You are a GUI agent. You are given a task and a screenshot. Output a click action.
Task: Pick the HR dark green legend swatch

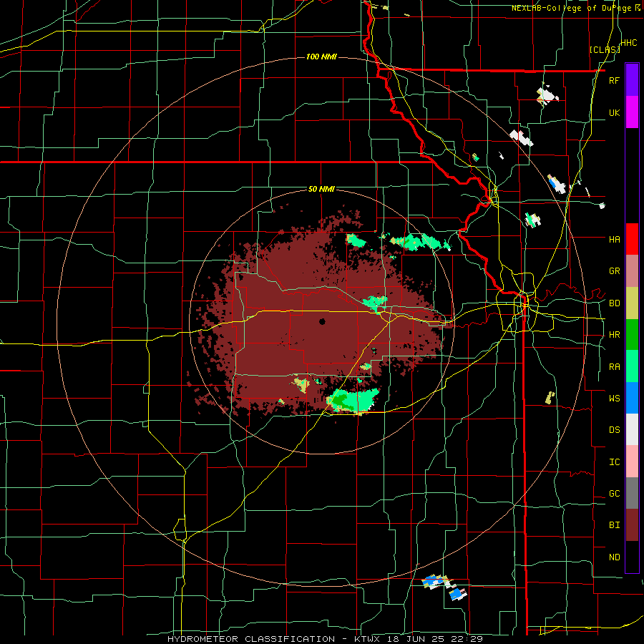pos(632,334)
